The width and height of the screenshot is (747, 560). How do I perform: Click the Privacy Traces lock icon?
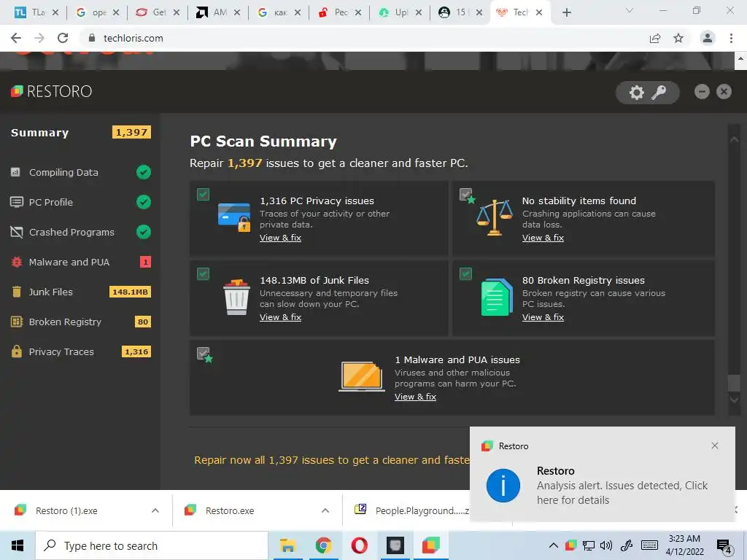coord(17,351)
